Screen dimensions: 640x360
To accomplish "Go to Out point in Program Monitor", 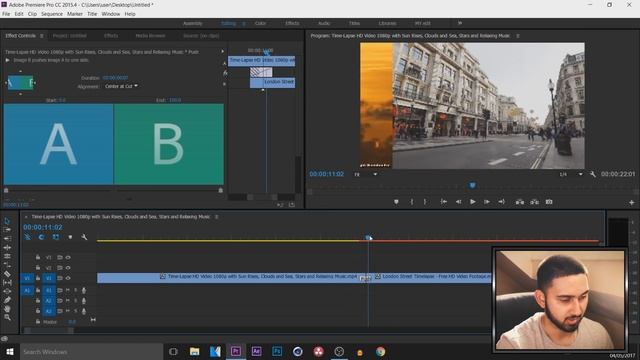I will click(502, 202).
